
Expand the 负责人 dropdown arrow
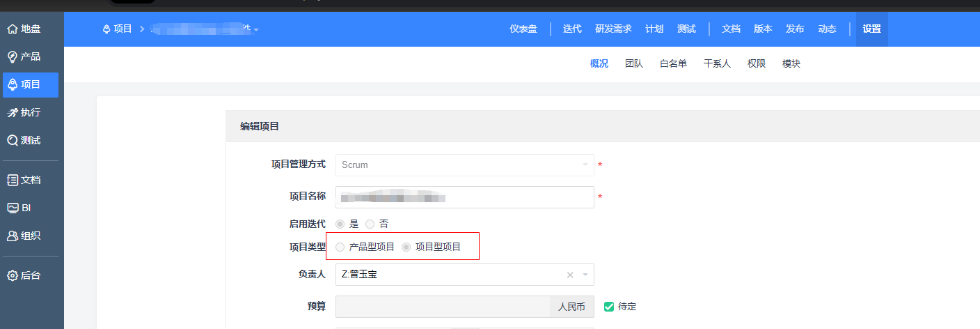[x=585, y=275]
